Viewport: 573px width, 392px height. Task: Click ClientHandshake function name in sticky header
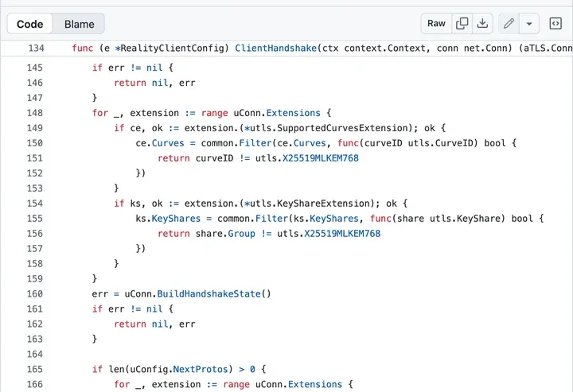click(x=275, y=49)
